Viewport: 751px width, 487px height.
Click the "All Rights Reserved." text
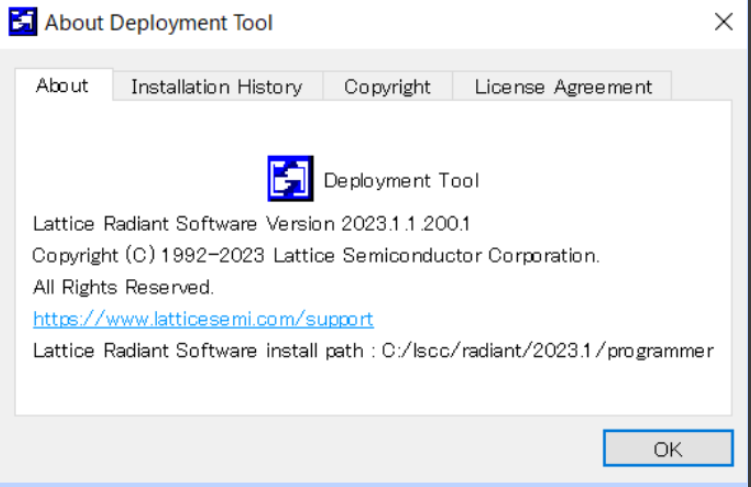coord(123,287)
